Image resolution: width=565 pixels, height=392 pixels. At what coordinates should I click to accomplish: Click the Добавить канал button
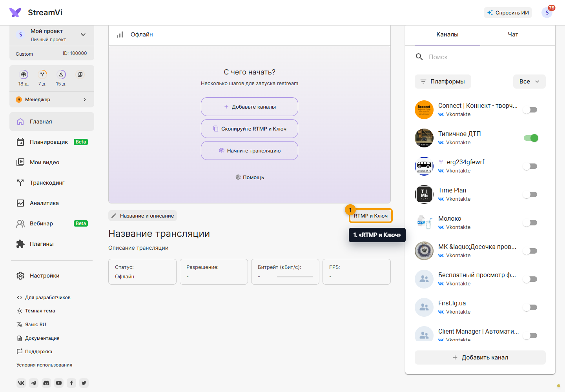pyautogui.click(x=480, y=358)
